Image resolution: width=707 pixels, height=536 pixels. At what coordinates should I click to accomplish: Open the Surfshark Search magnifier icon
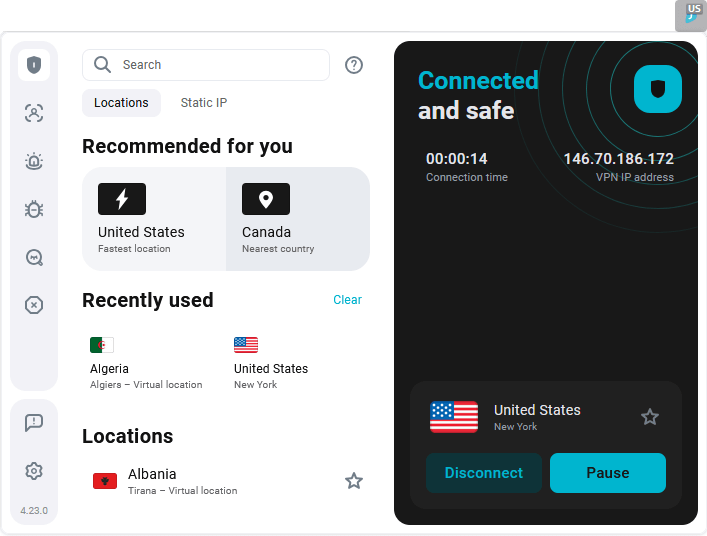click(34, 257)
